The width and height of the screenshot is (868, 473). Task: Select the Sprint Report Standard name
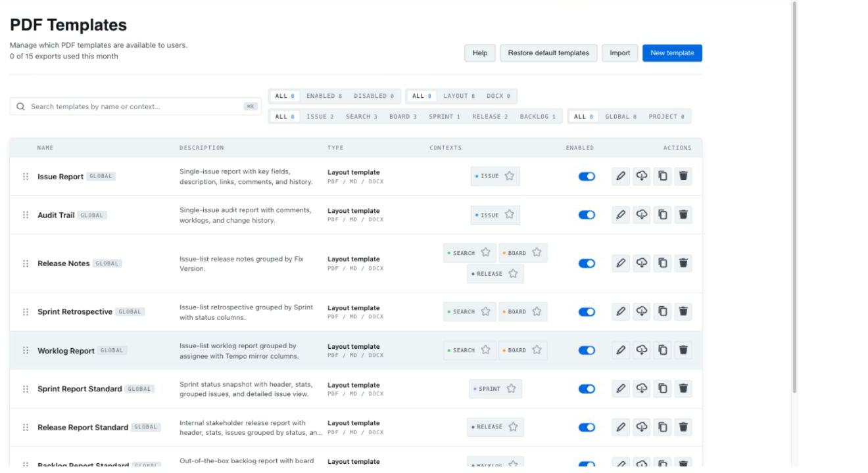pos(80,389)
